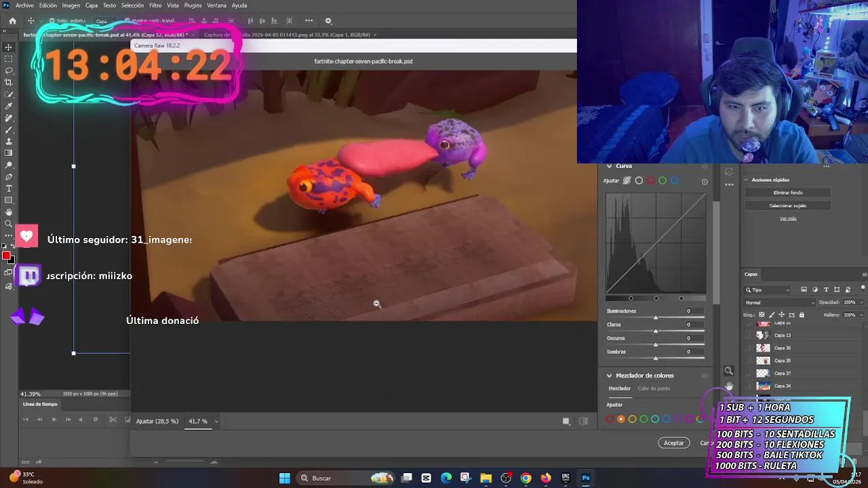Click Aceptar in Camera Raw dialog

pyautogui.click(x=673, y=443)
